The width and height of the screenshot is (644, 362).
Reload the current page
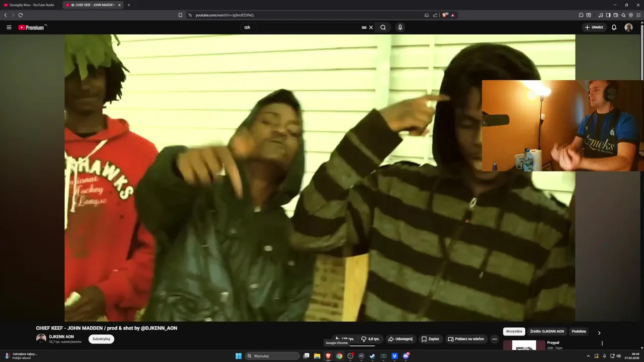pyautogui.click(x=21, y=15)
